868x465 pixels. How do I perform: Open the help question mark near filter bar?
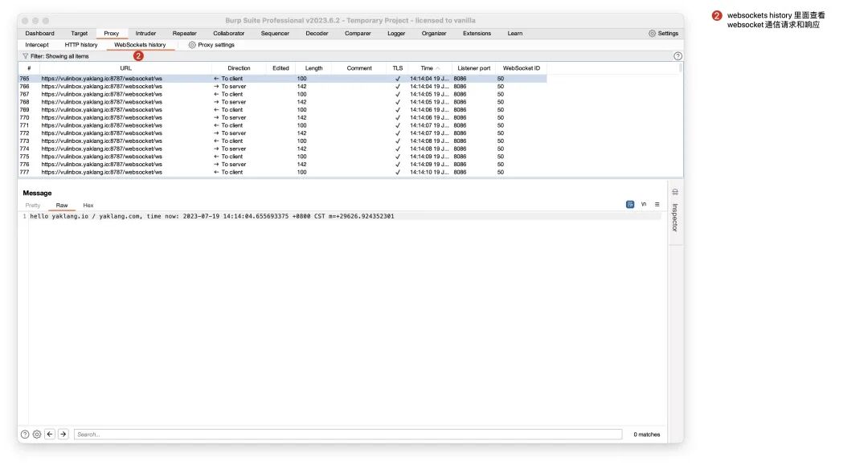point(678,56)
